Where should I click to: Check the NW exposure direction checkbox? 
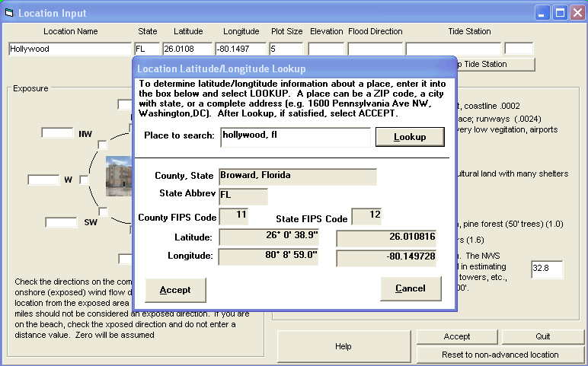pos(103,145)
